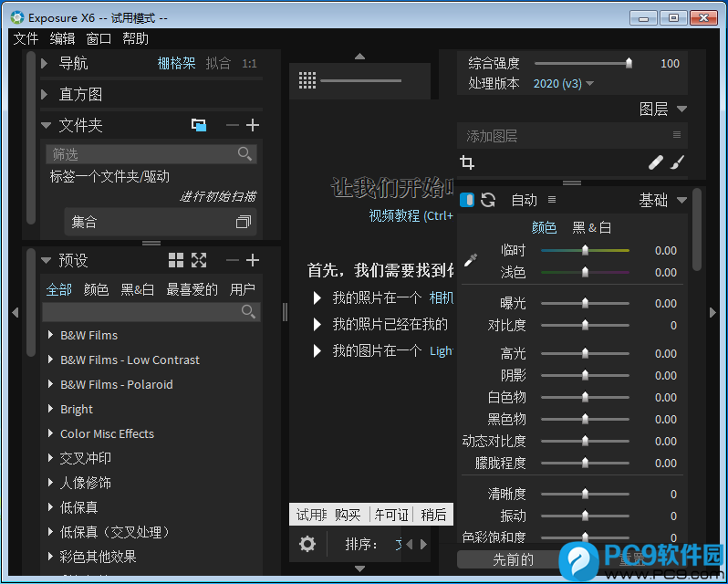Screen dimensions: 728x584
Task: Select the crop tool icon
Action: [x=467, y=162]
